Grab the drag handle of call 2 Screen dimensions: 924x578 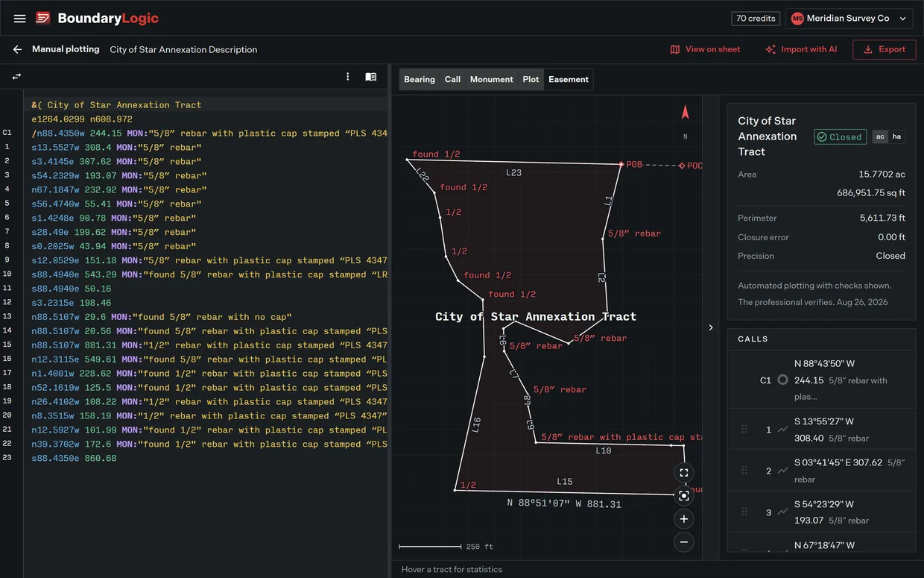click(744, 471)
